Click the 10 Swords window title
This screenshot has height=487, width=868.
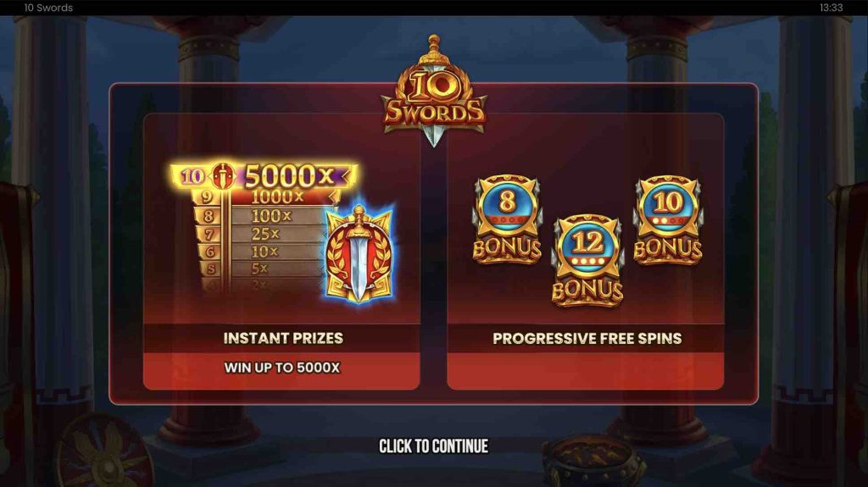tap(48, 8)
